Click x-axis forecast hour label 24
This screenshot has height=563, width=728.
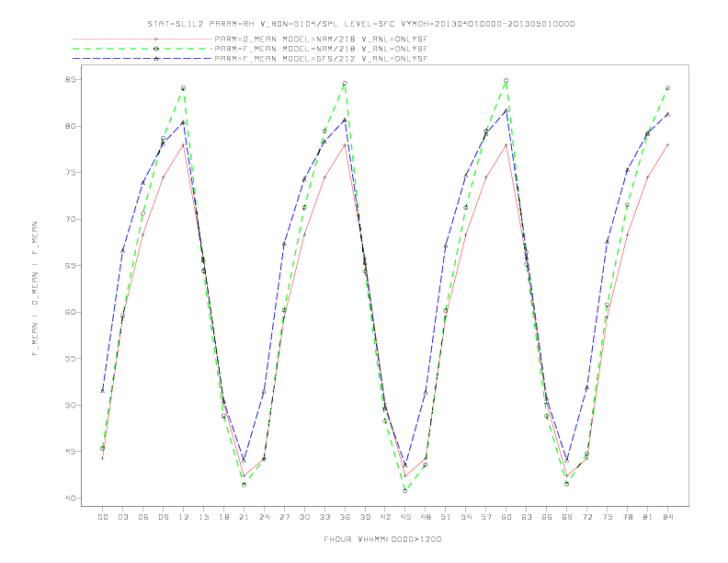tap(264, 517)
